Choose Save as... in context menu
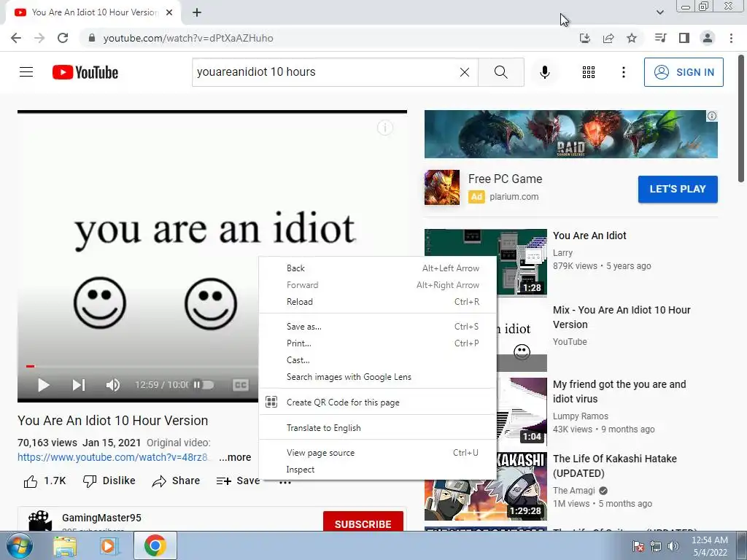Screen dimensions: 747x560 coord(377,326)
